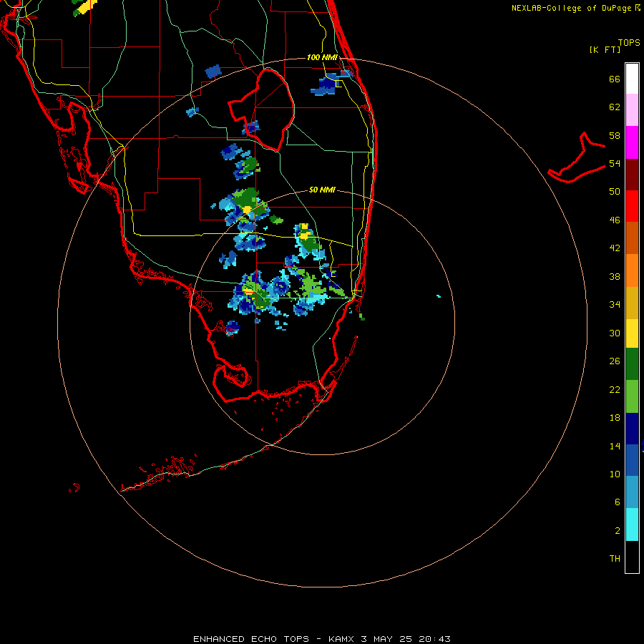Click the 18 legend value
The image size is (644, 644).
click(615, 418)
